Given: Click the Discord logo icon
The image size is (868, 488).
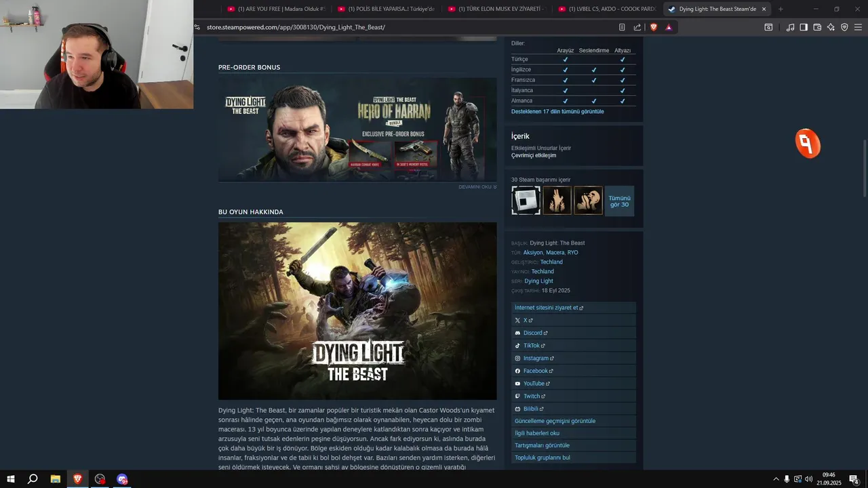Looking at the screenshot, I should pos(517,333).
